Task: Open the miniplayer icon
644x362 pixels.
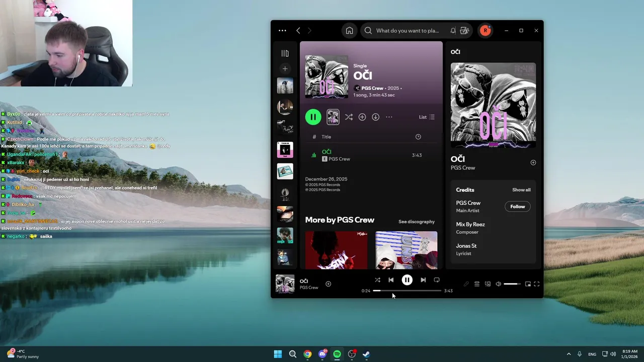Action: [x=528, y=284]
